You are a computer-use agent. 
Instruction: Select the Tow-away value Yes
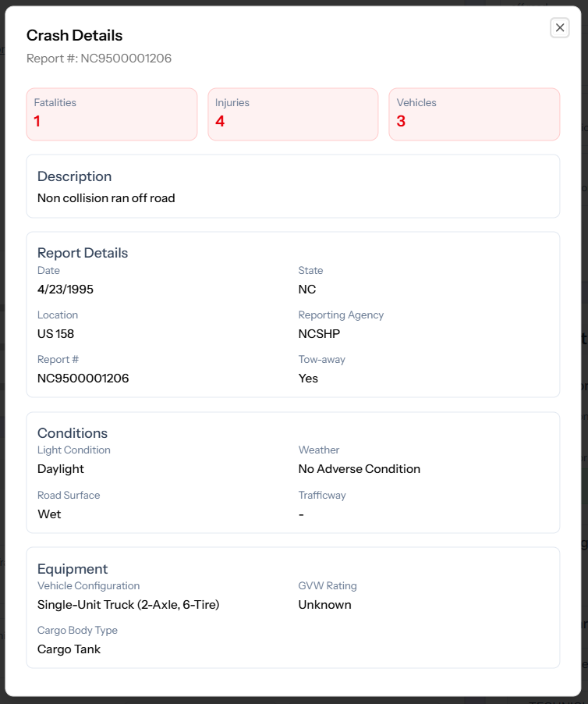308,378
